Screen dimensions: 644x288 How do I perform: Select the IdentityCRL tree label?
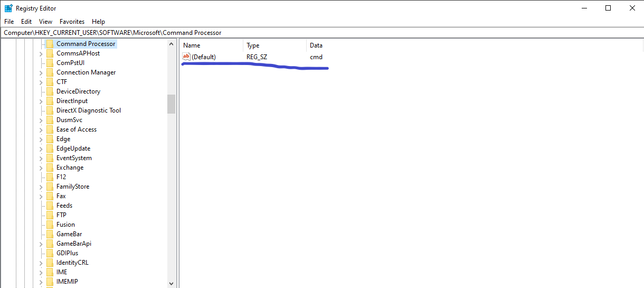click(x=72, y=263)
